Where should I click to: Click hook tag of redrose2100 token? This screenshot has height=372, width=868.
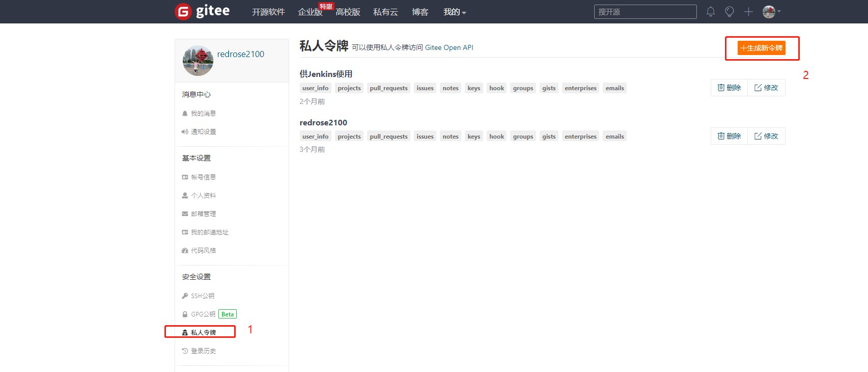pos(497,137)
